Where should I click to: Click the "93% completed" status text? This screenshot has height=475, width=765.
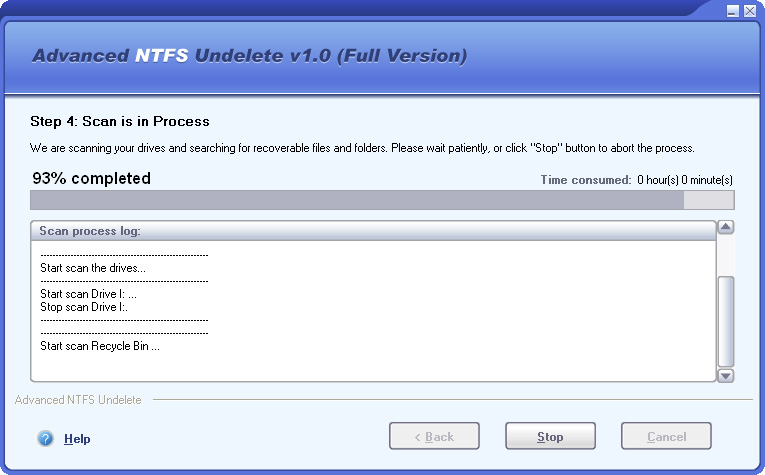point(92,179)
